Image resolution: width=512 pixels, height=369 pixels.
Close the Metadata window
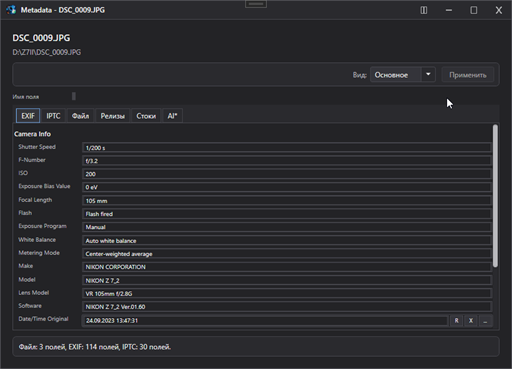(x=499, y=10)
